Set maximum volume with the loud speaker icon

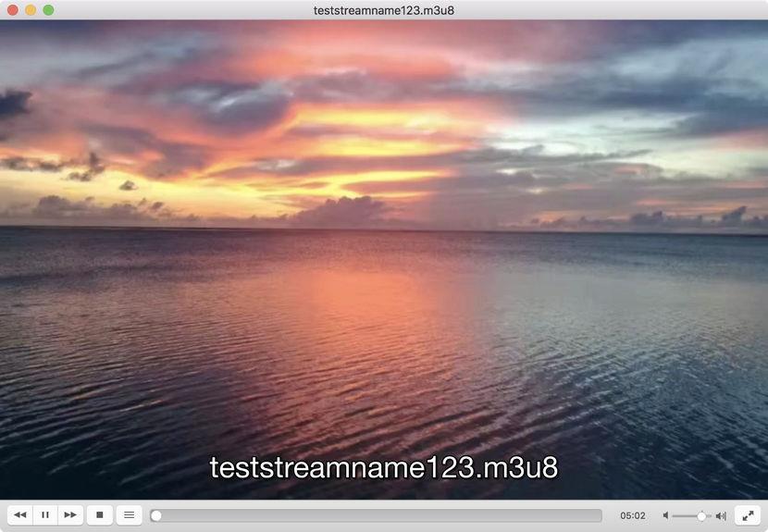click(x=721, y=516)
